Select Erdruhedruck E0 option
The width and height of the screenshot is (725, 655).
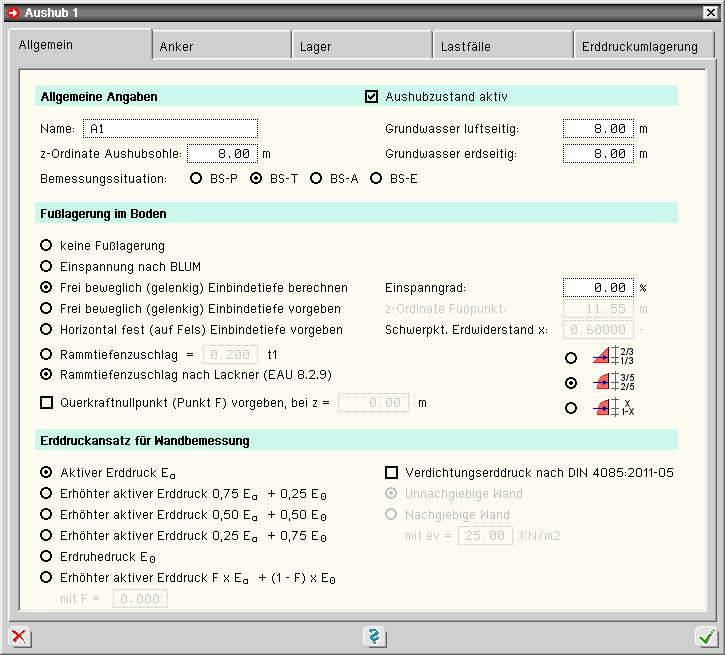(x=46, y=556)
